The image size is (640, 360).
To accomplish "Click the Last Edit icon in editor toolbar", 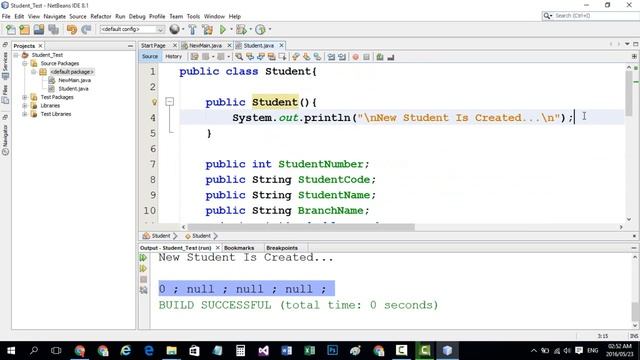I will point(194,57).
